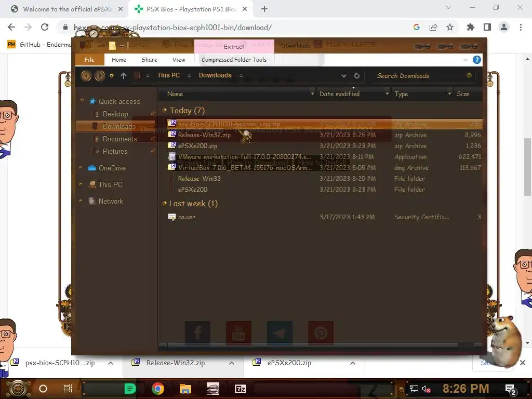Click the Back arrow in File Explorer
The height and width of the screenshot is (399, 532).
point(86,76)
